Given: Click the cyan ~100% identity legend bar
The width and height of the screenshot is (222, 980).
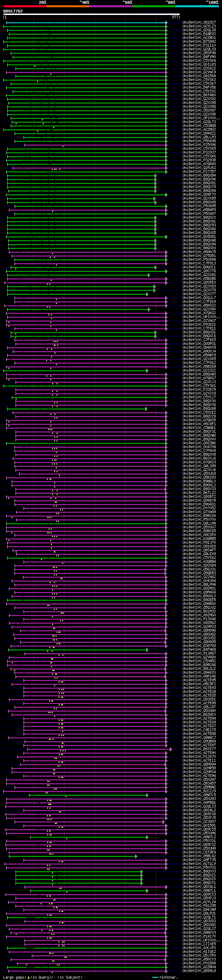Looking at the screenshot, I should point(197,6).
